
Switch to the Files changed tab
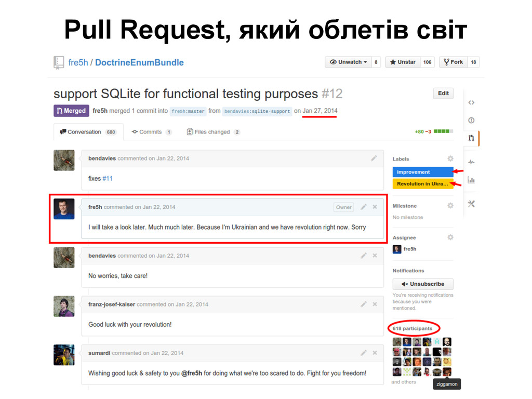pyautogui.click(x=214, y=132)
